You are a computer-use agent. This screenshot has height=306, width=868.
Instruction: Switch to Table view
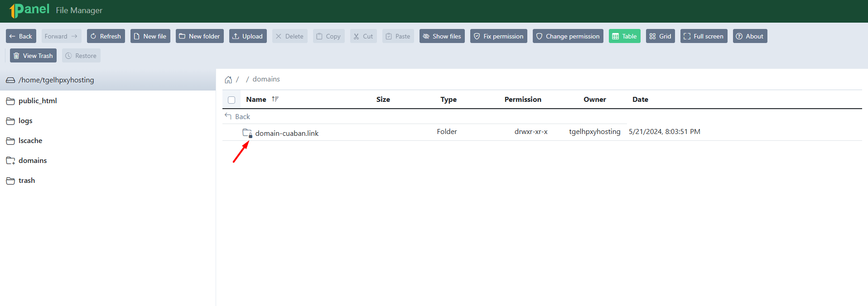click(x=624, y=36)
